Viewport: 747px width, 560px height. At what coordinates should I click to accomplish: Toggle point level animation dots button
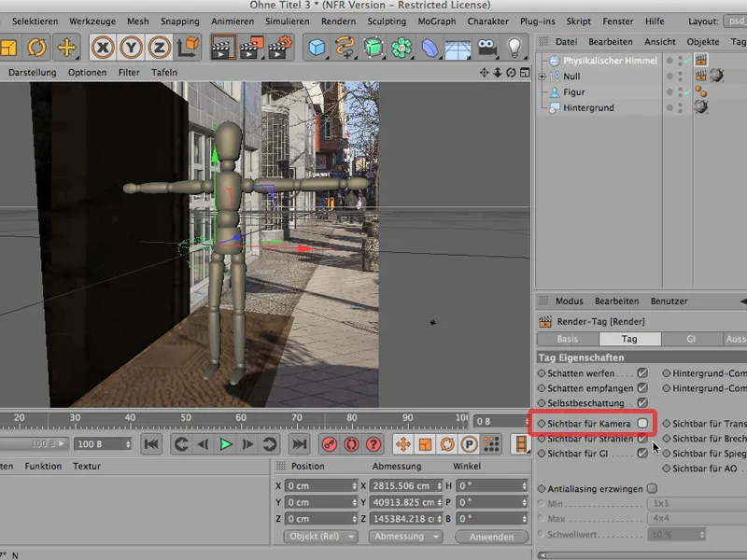pos(491,444)
